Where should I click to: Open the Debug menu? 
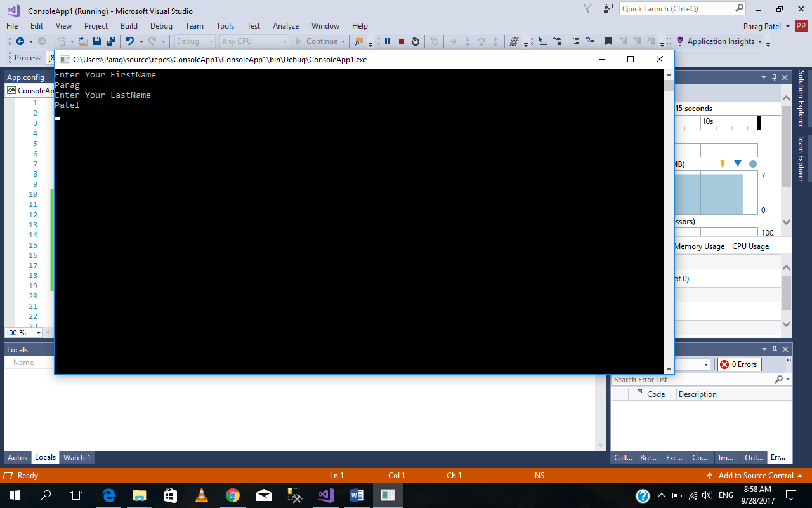click(161, 26)
